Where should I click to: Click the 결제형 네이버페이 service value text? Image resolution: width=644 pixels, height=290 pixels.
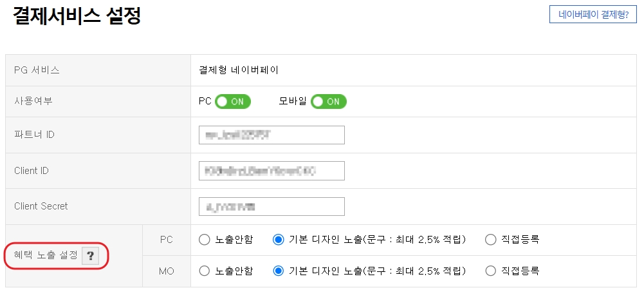tap(239, 70)
